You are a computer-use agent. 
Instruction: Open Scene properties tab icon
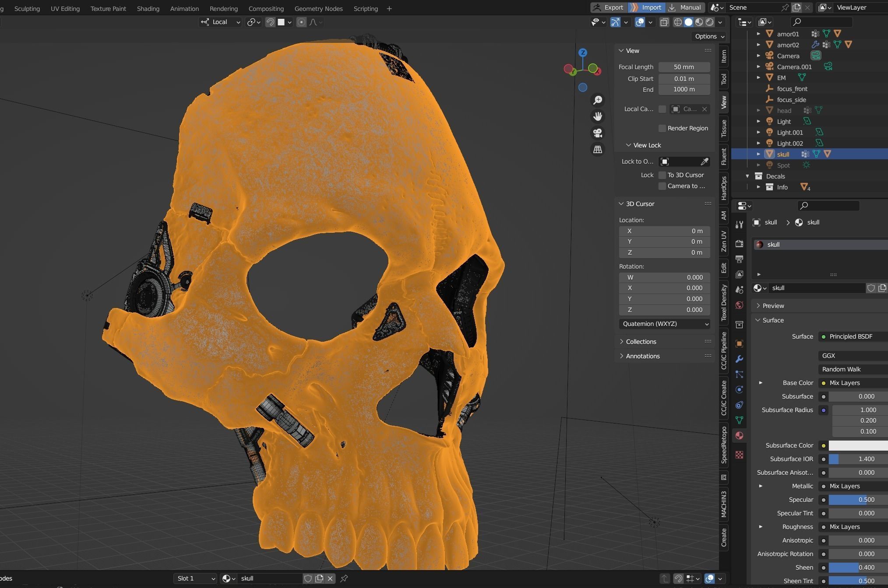(740, 290)
